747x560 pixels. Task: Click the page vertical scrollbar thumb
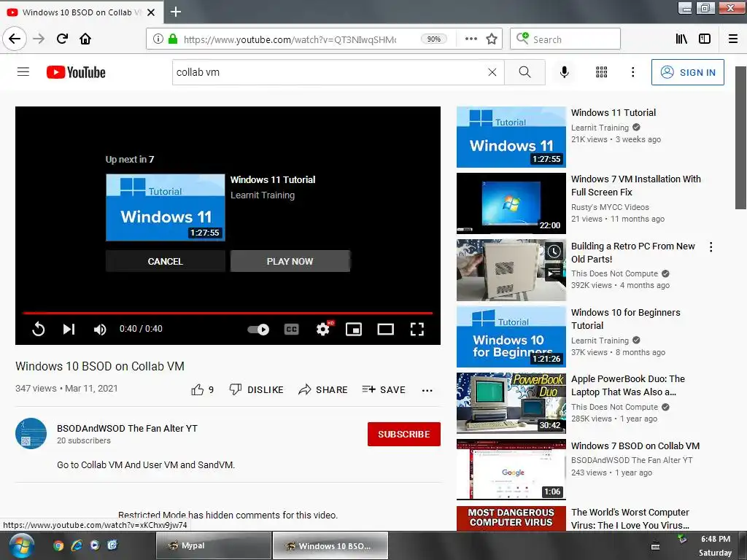[741, 138]
